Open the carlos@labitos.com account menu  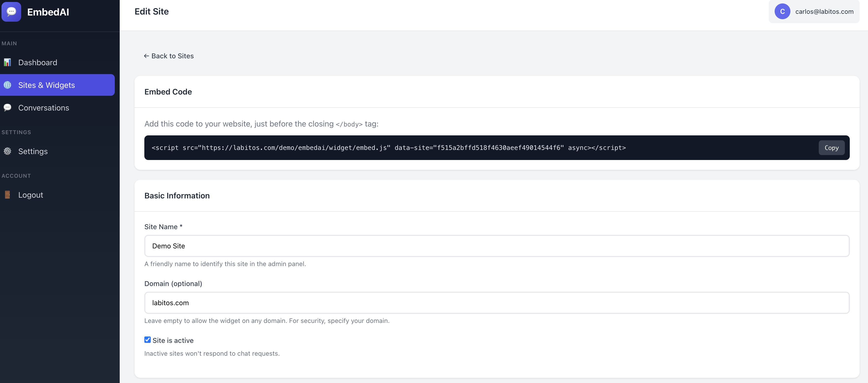(824, 12)
